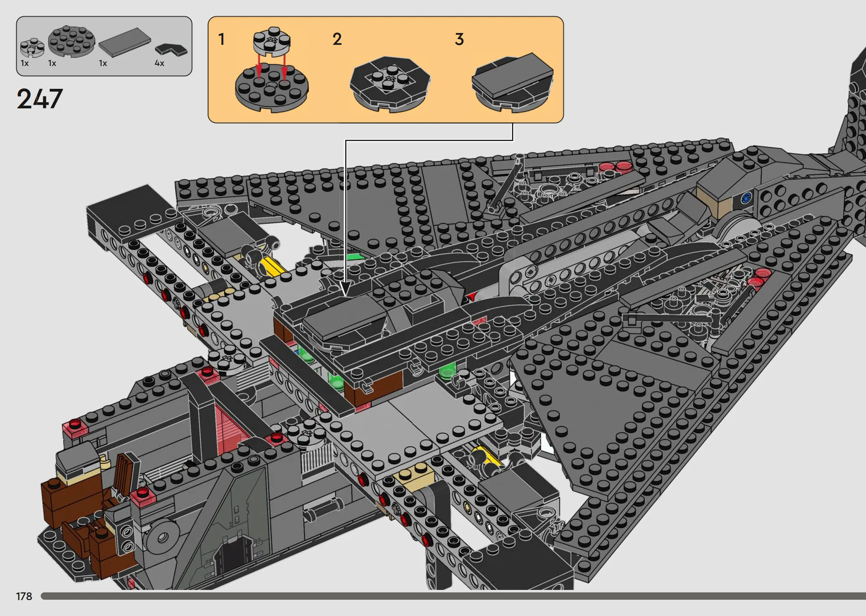Viewport: 866px width, 616px height.
Task: Click the sub-step 2 assembly illustration
Action: click(390, 85)
